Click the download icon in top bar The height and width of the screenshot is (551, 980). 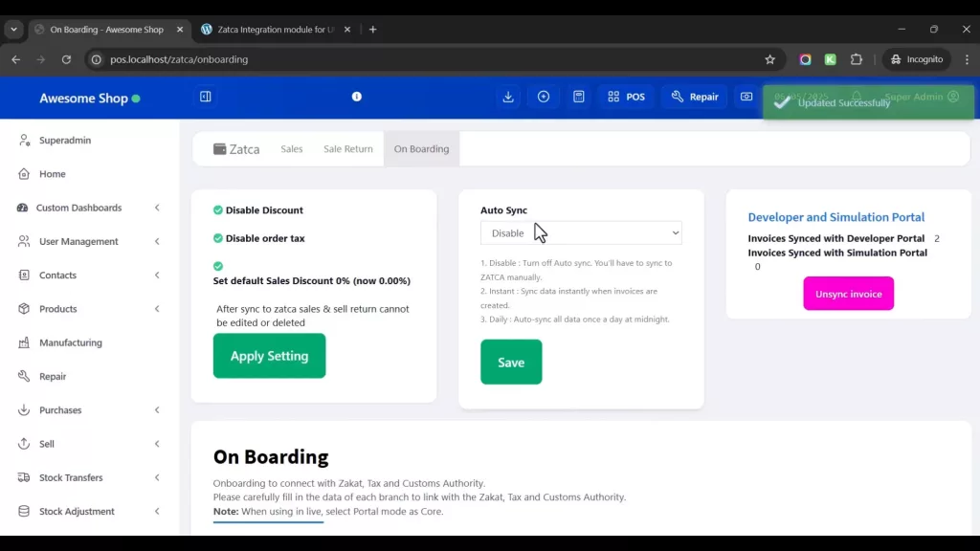508,97
